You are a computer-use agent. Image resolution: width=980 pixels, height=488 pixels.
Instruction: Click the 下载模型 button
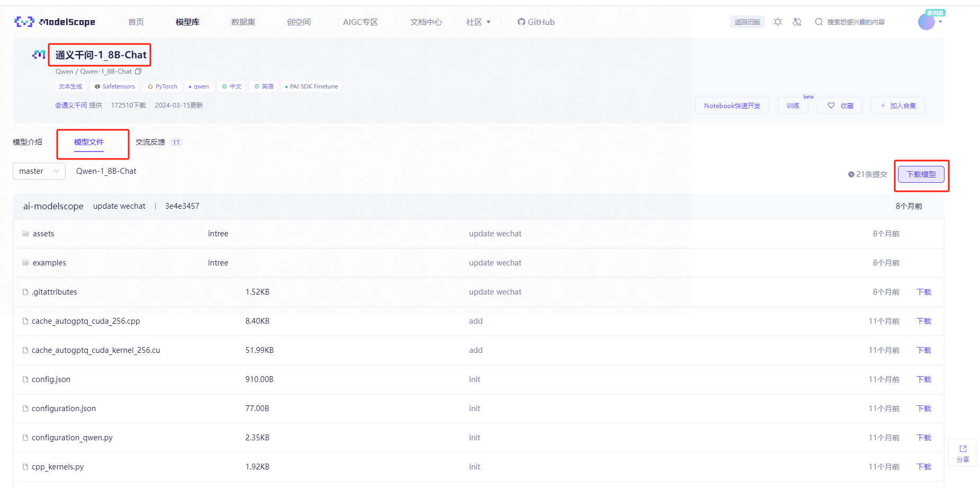tap(921, 174)
